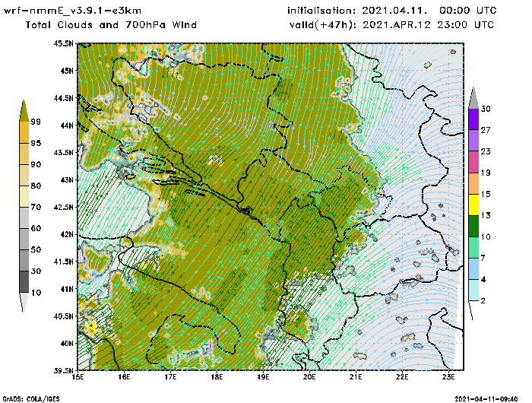Screen dimensions: 532x403
Task: Click the '17E' longitude axis label
Action: pyautogui.click(x=171, y=377)
